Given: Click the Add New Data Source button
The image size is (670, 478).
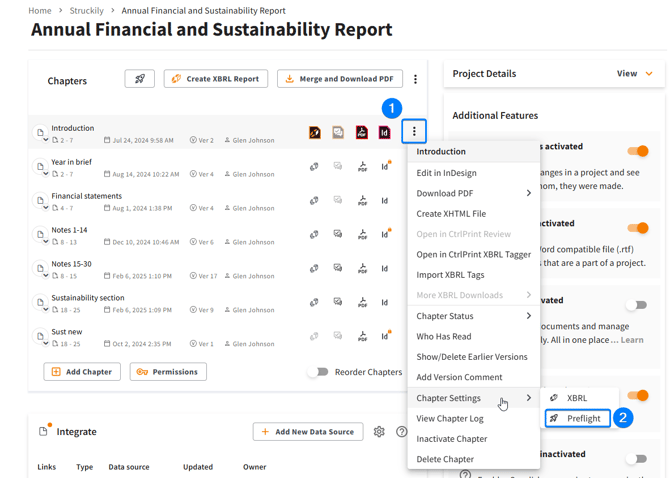Looking at the screenshot, I should tap(308, 432).
